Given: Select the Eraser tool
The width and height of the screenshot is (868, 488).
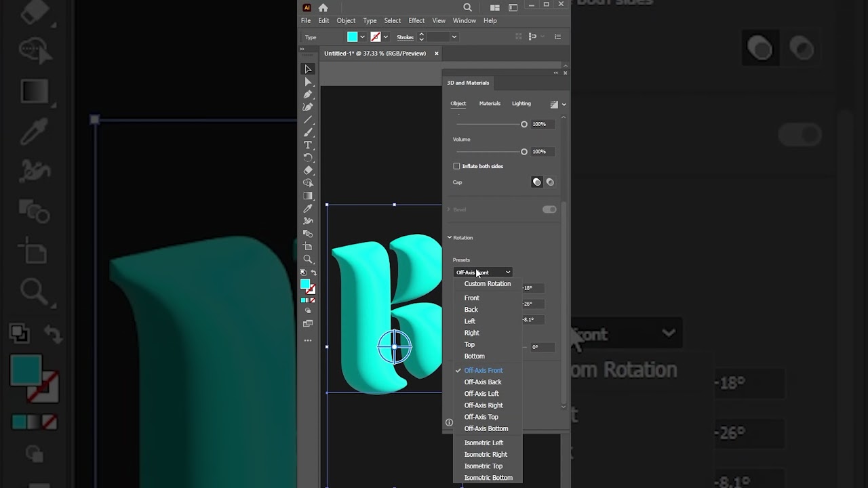Looking at the screenshot, I should [x=308, y=170].
